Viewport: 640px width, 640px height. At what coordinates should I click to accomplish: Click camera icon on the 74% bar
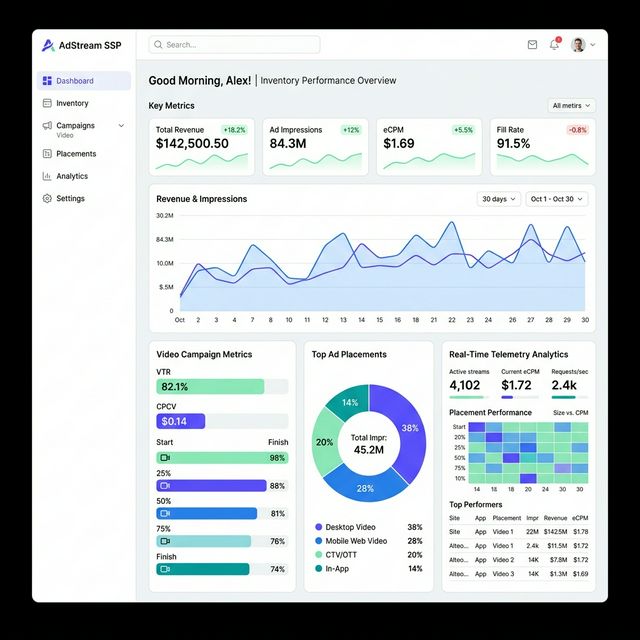(x=165, y=569)
